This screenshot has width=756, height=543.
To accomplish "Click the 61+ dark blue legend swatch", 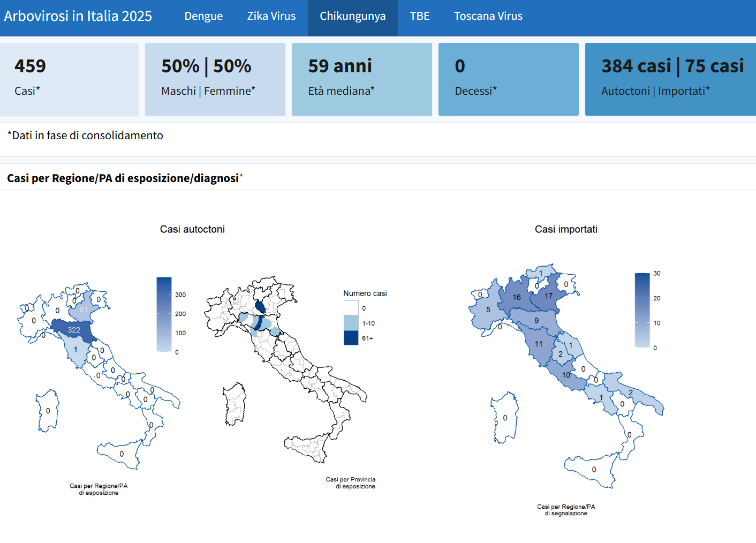I will coord(350,338).
